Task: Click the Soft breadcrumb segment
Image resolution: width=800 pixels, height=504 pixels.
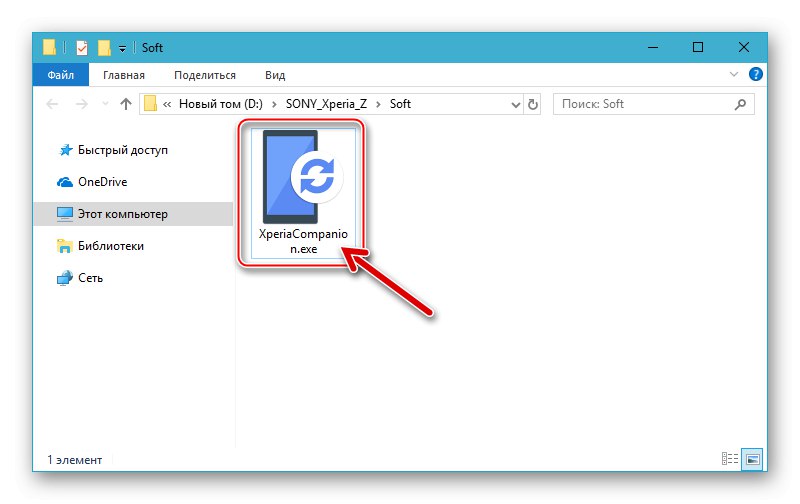Action: click(x=400, y=104)
